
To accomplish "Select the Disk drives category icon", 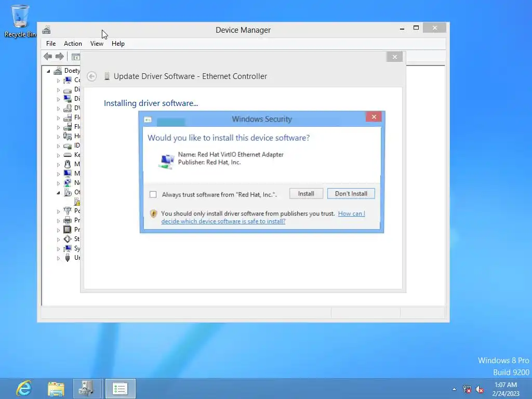I will [x=68, y=90].
